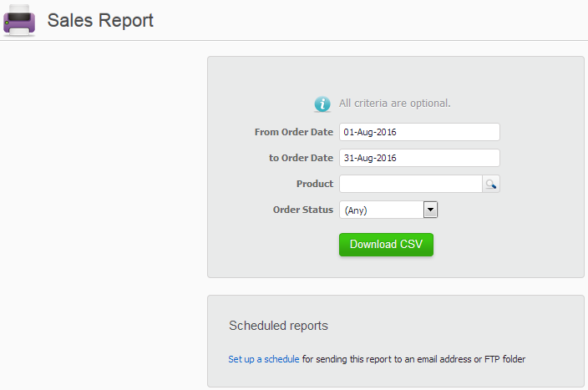The height and width of the screenshot is (390, 588).
Task: Click the Scheduled reports heading
Action: click(278, 326)
